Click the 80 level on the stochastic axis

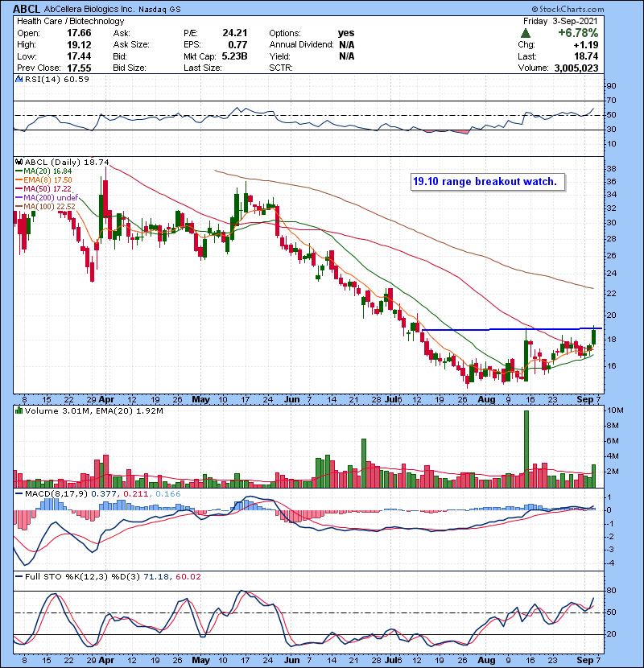pos(612,591)
